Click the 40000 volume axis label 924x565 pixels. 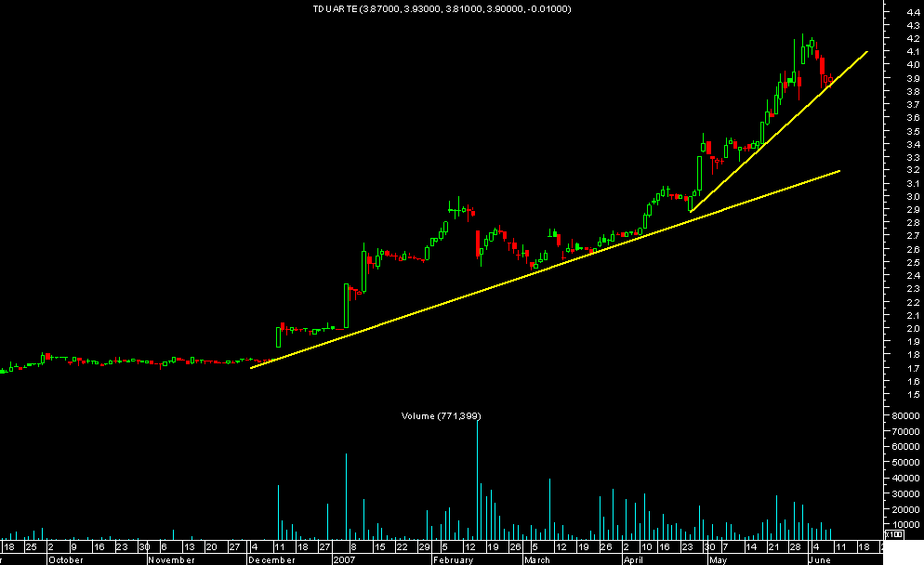click(x=905, y=479)
